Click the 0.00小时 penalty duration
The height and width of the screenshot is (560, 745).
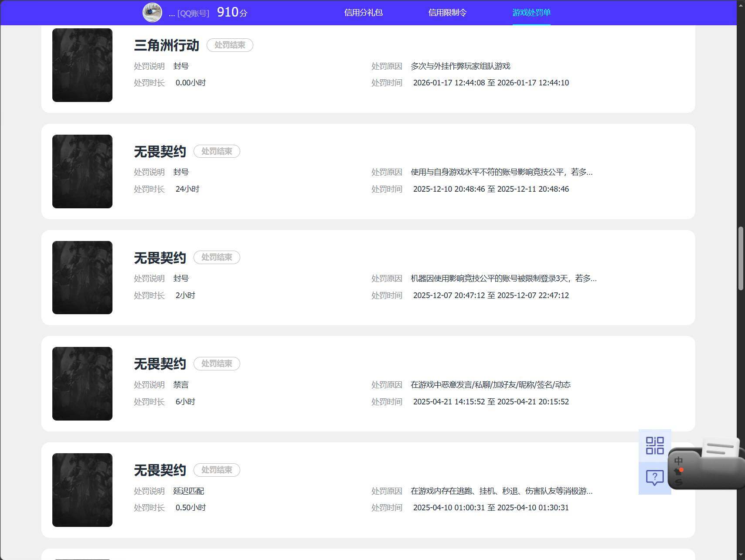pos(191,83)
